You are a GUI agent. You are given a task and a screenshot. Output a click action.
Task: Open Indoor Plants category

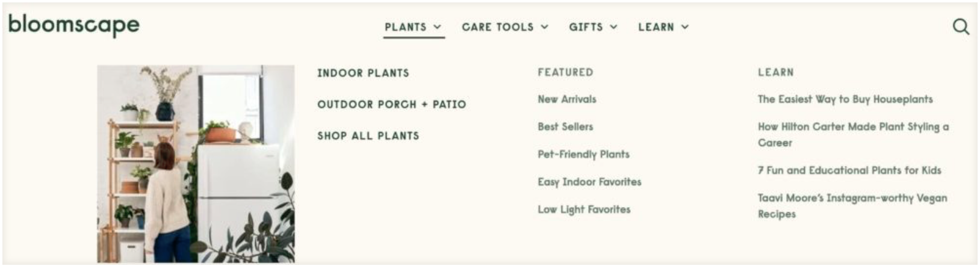[363, 73]
